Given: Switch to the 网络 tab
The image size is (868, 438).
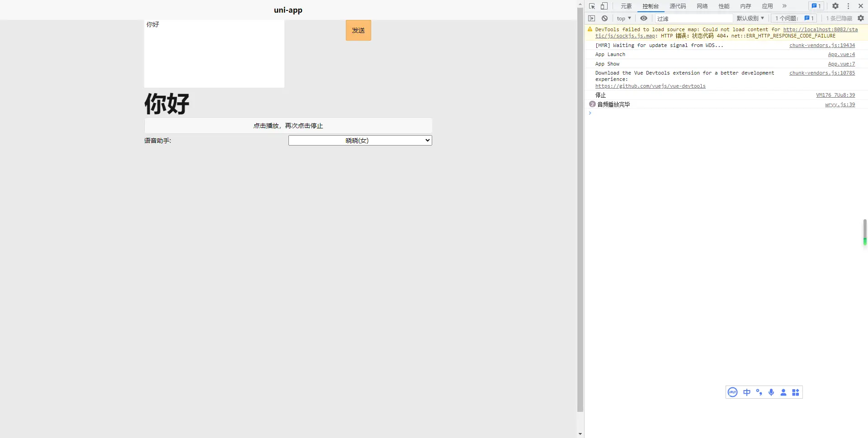Looking at the screenshot, I should coord(702,6).
